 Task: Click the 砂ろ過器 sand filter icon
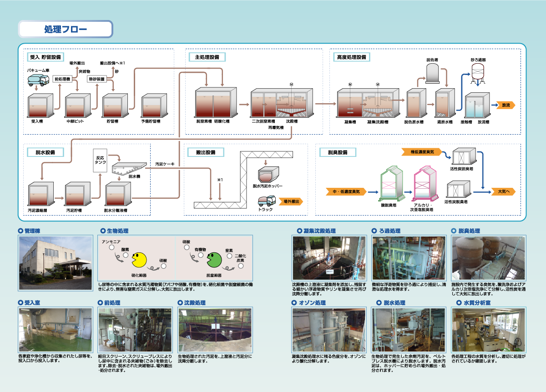pyautogui.click(x=477, y=72)
